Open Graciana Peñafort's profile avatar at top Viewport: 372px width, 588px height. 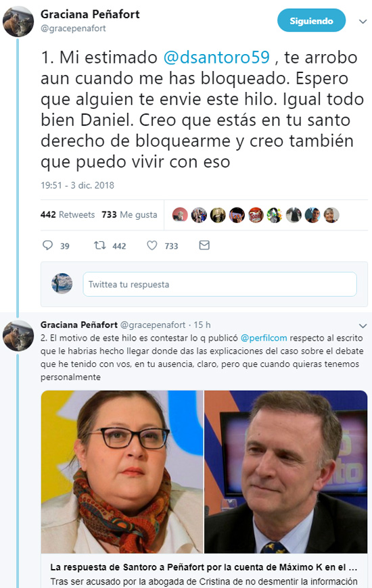(x=18, y=22)
